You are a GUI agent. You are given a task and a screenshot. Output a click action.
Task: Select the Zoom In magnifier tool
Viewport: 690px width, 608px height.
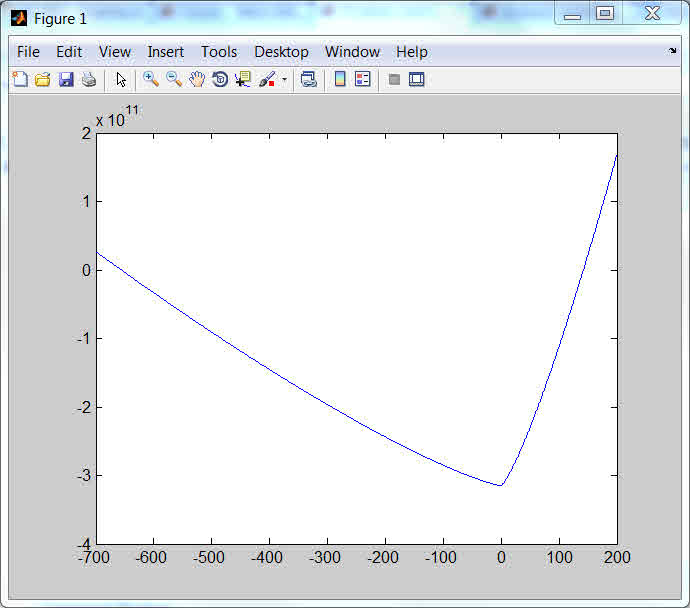click(x=151, y=79)
